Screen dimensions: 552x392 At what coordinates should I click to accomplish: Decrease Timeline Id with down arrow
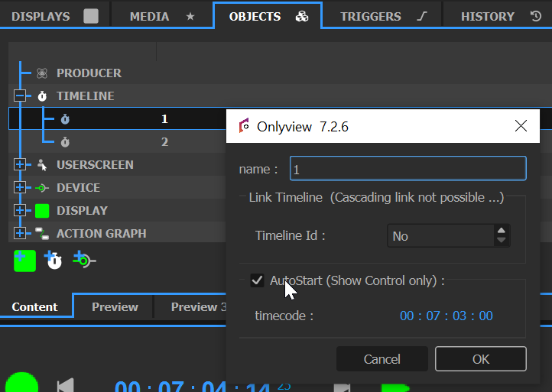point(502,241)
